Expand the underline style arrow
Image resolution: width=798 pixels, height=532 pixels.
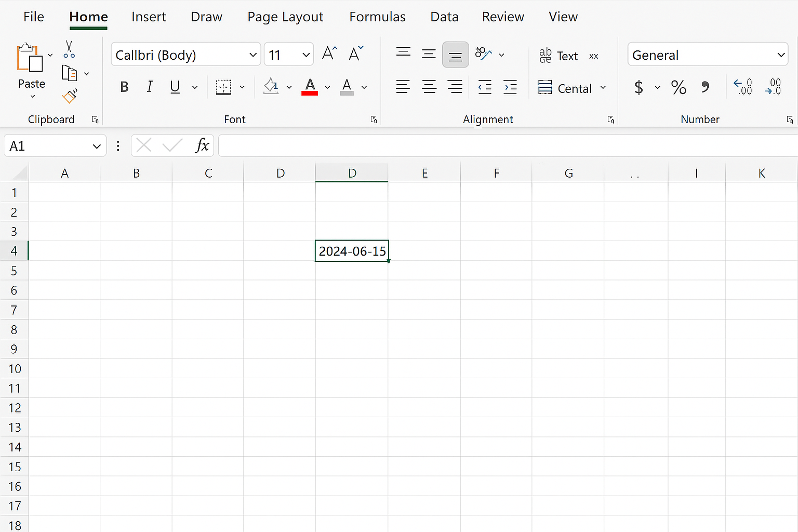[x=195, y=87]
